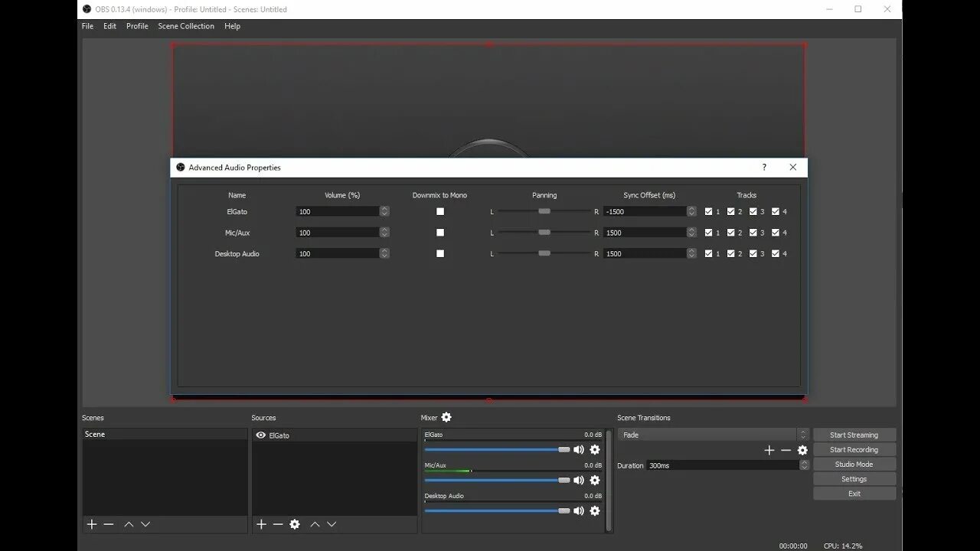The width and height of the screenshot is (980, 551).
Task: Click Start Recording button
Action: 854,450
